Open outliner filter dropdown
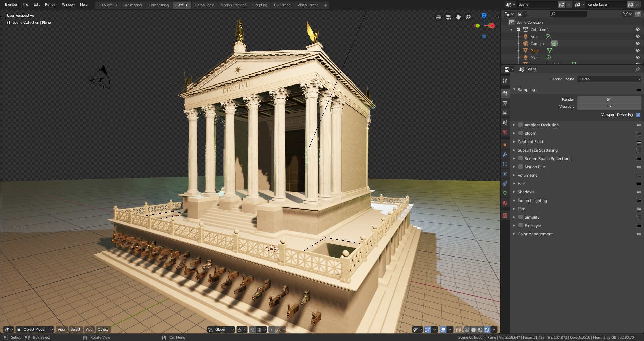The height and width of the screenshot is (341, 644). pyautogui.click(x=627, y=14)
